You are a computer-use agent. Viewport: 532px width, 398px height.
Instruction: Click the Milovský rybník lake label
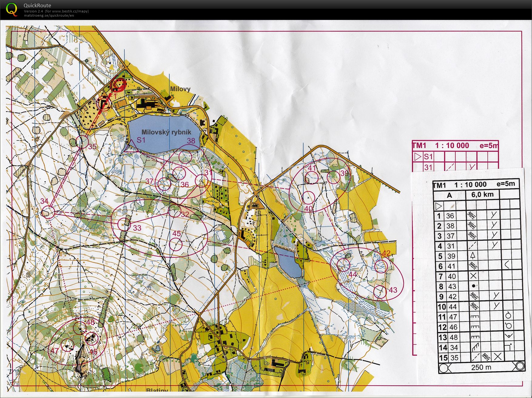pyautogui.click(x=167, y=132)
